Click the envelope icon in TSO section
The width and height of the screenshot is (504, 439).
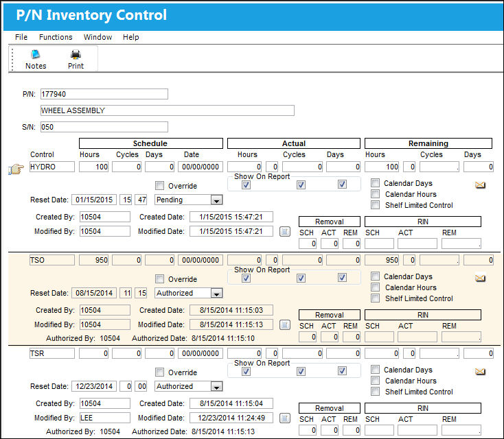point(480,278)
